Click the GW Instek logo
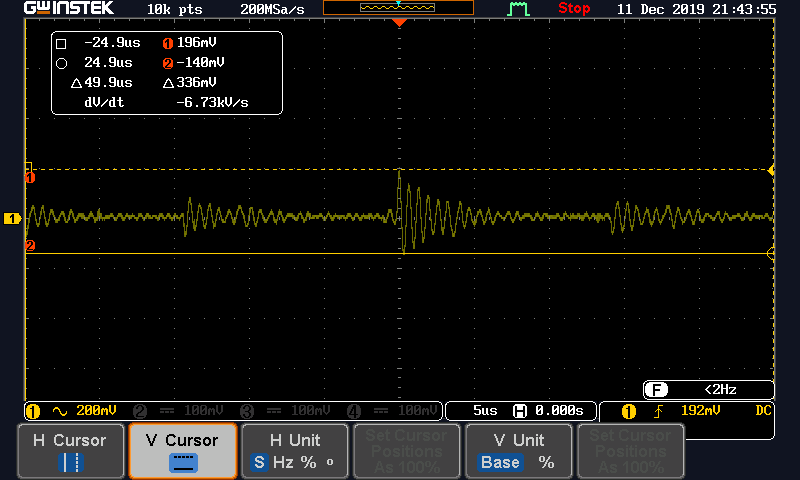The image size is (800, 480). 69,8
